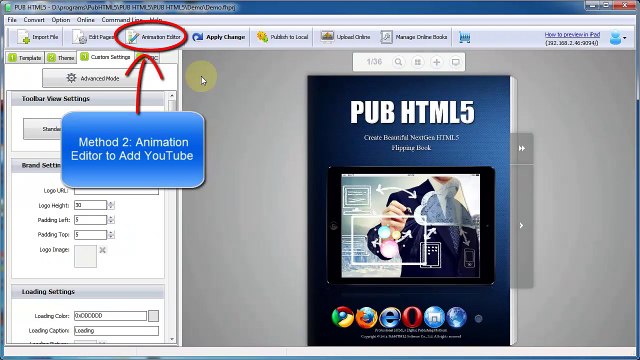Viewport: 640px width, 360px height.
Task: Open the Edit Pages tool
Action: 93,37
